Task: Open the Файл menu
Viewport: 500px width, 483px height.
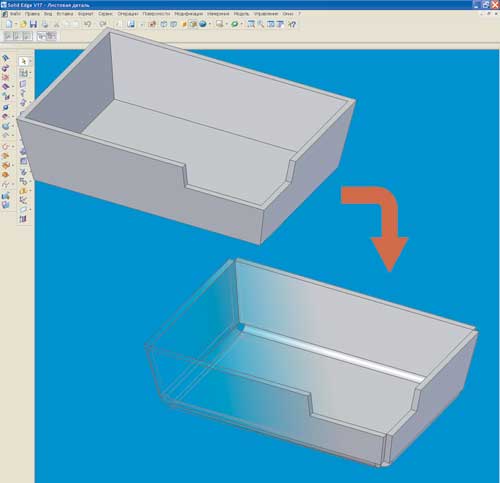Action: tap(15, 14)
